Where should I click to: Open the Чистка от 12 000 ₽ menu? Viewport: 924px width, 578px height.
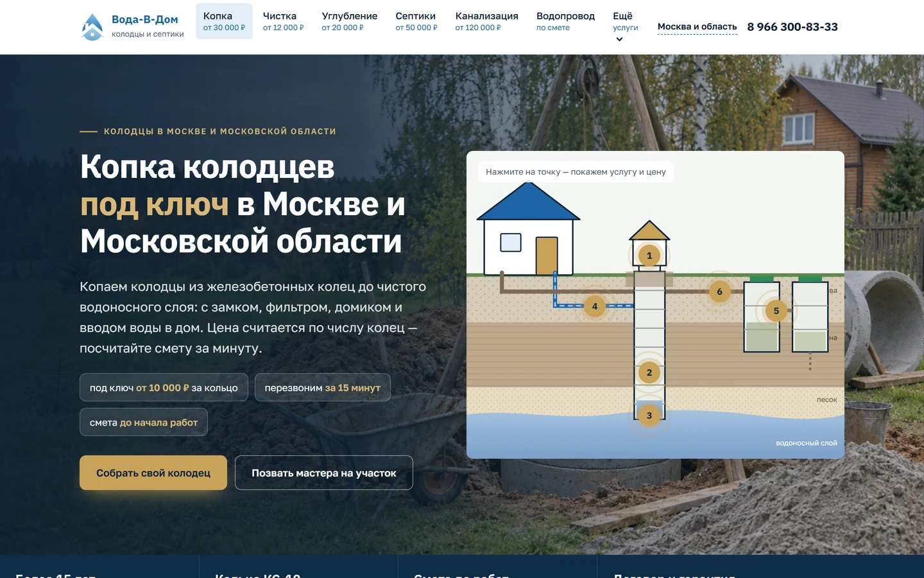pyautogui.click(x=283, y=21)
